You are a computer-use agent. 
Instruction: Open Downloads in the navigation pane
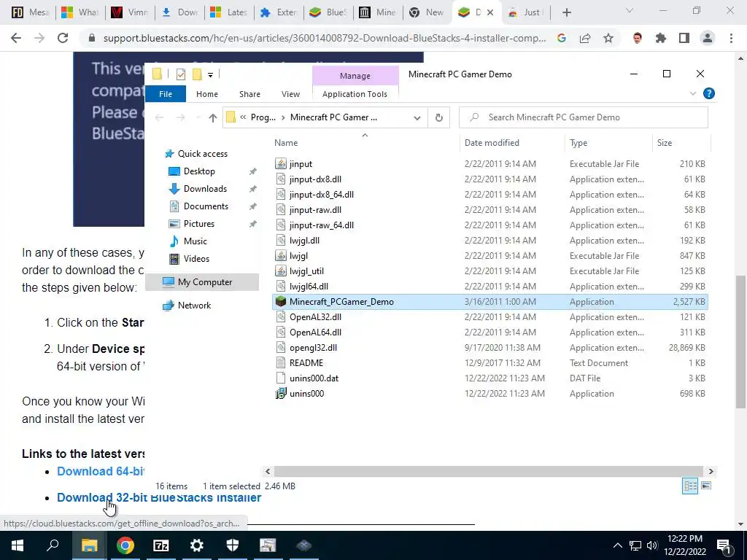205,189
